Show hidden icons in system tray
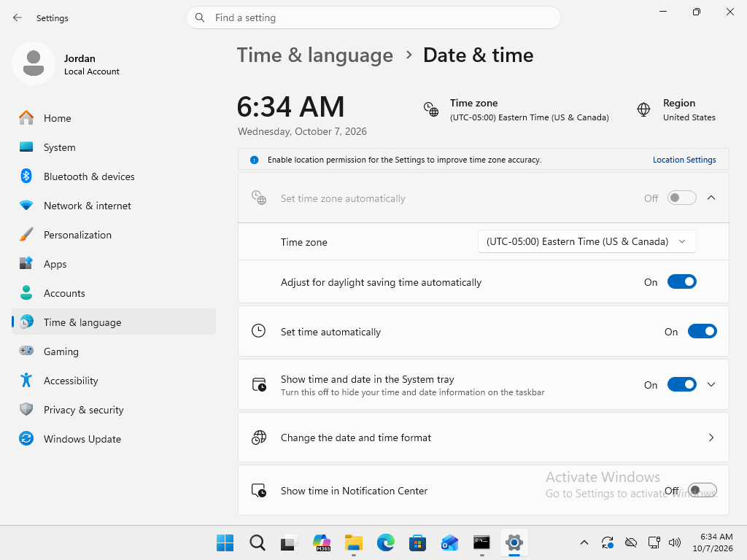This screenshot has width=747, height=560. (584, 542)
